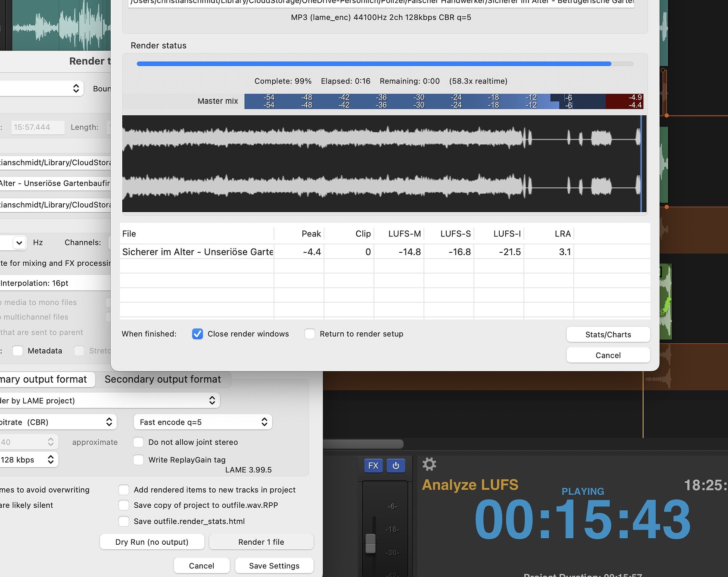The height and width of the screenshot is (577, 728).
Task: Click the LUFS-M value -14.8
Action: (409, 252)
